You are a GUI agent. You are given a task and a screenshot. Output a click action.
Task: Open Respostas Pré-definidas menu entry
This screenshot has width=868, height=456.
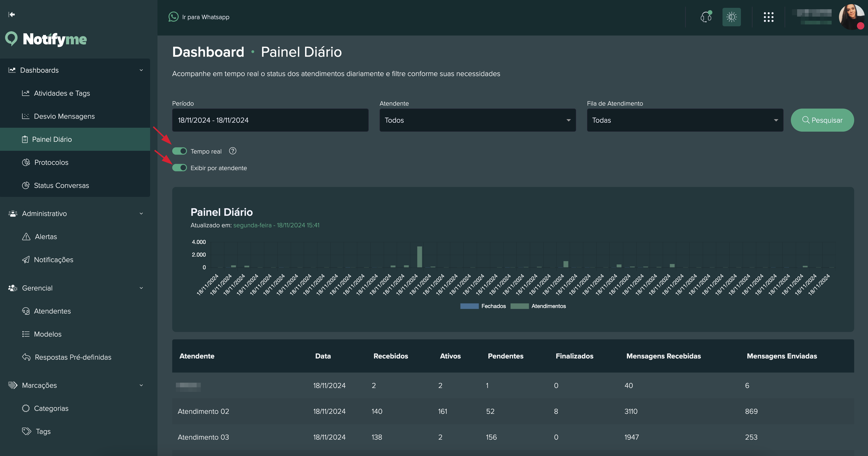click(73, 357)
